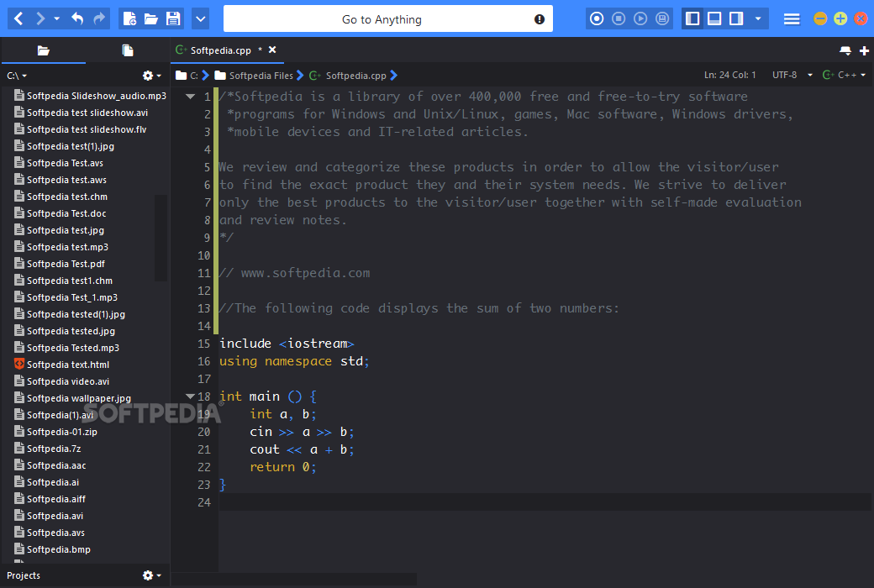Image resolution: width=874 pixels, height=588 pixels.
Task: Open the C:\ root location dropdown
Action: (17, 76)
